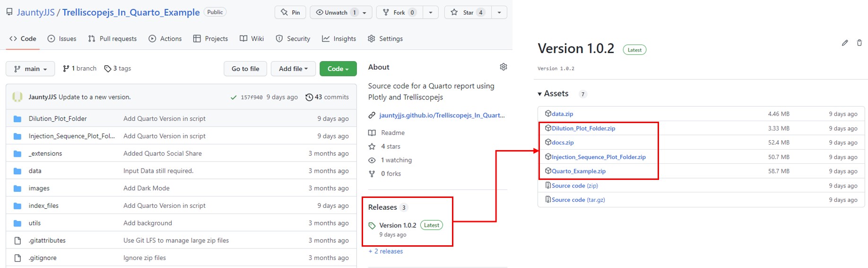Click the book icon next to Readme
Screen dimensions: 868x268
click(372, 133)
